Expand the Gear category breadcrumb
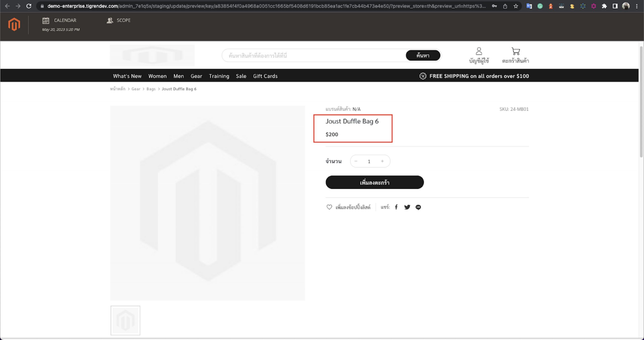The width and height of the screenshot is (644, 340). [135, 89]
